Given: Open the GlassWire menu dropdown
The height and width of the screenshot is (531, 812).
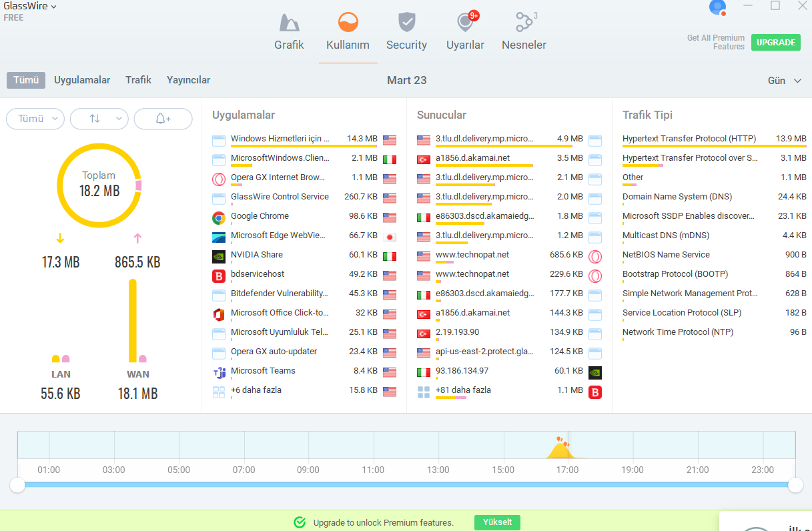Looking at the screenshot, I should 30,6.
